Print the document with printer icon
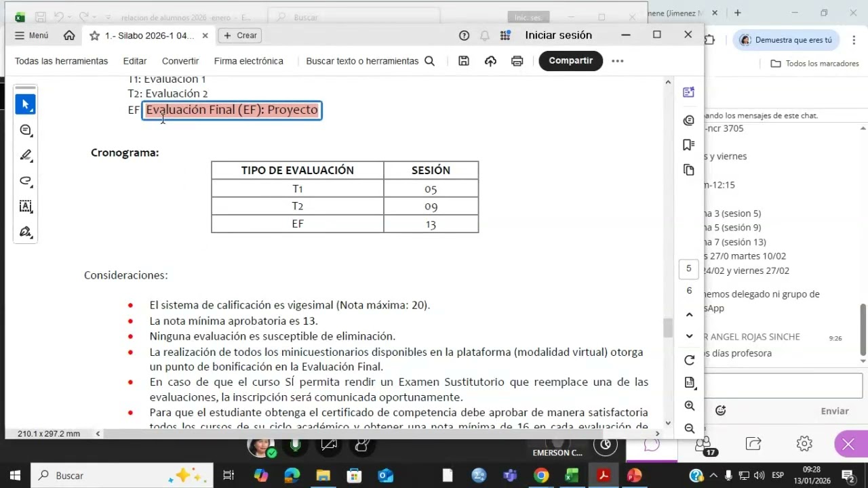The height and width of the screenshot is (488, 868). [517, 61]
